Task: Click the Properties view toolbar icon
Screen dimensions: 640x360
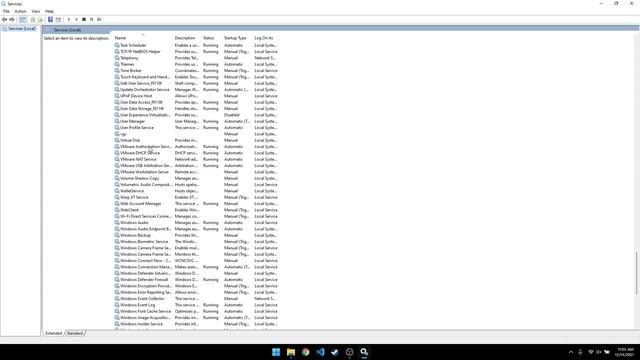Action: 58,20
